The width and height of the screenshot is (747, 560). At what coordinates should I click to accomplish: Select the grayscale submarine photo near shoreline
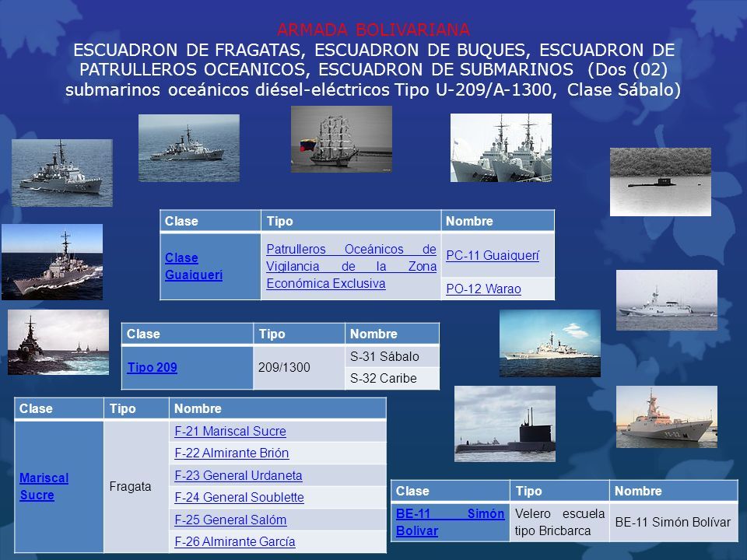click(661, 182)
